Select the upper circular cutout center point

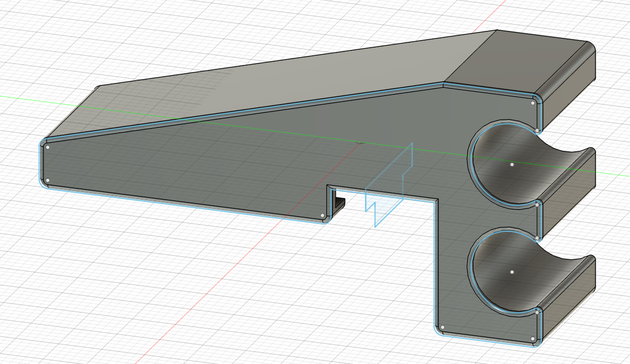[512, 164]
